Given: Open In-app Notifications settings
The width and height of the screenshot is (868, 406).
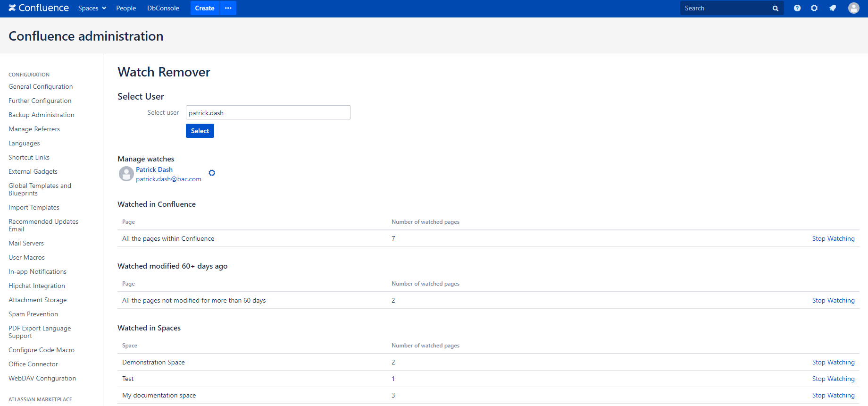Looking at the screenshot, I should click(x=37, y=271).
